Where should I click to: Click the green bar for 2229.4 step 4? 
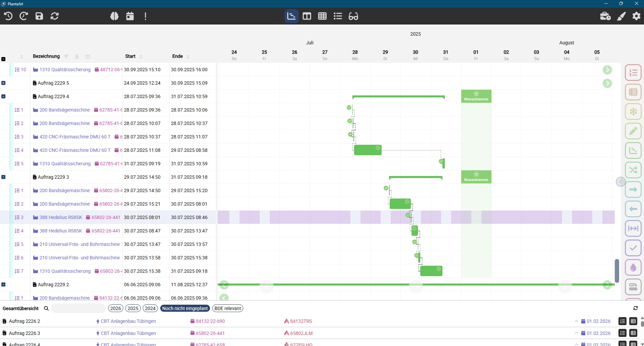[368, 150]
